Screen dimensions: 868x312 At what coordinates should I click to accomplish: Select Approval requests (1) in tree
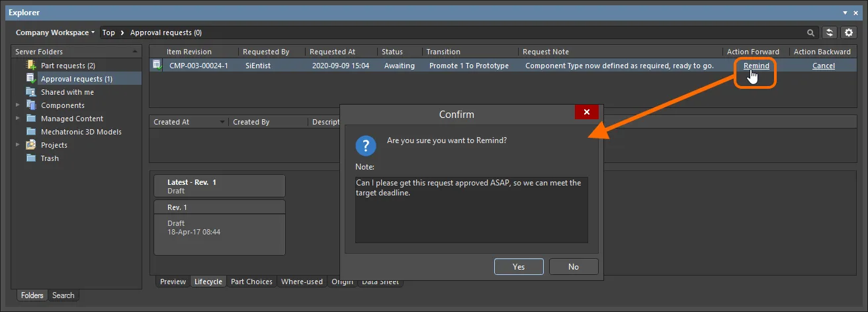[77, 79]
